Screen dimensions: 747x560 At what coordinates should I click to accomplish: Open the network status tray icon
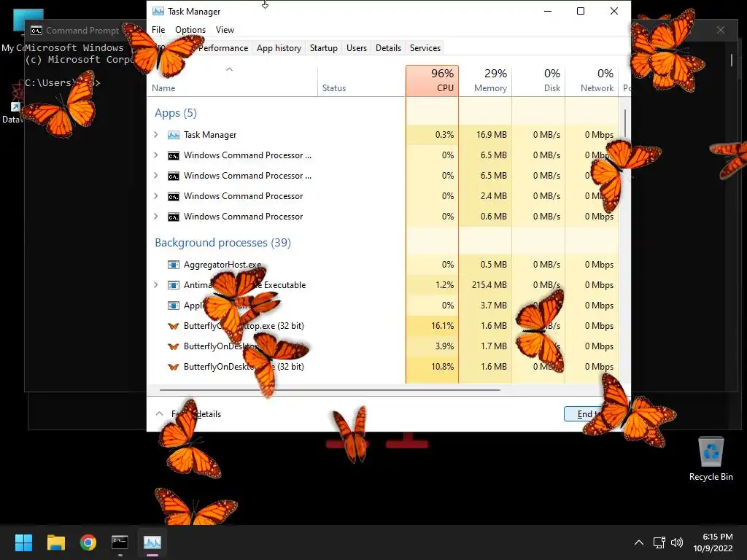(659, 542)
